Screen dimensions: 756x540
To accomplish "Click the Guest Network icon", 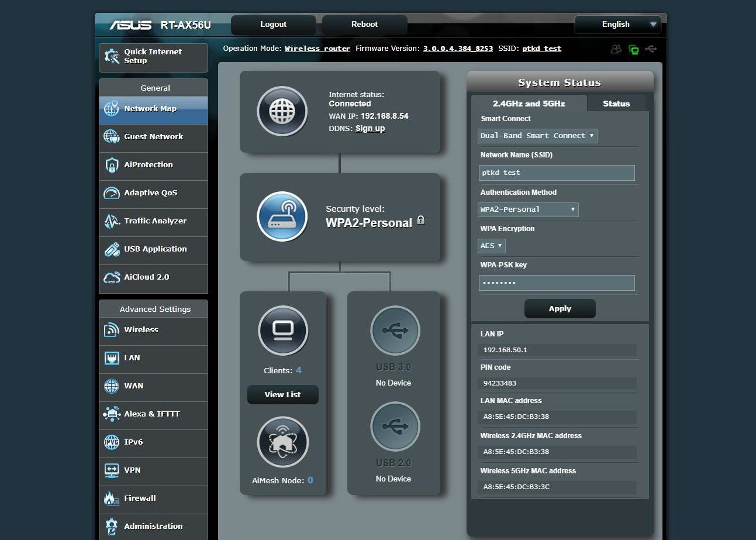I will [112, 137].
